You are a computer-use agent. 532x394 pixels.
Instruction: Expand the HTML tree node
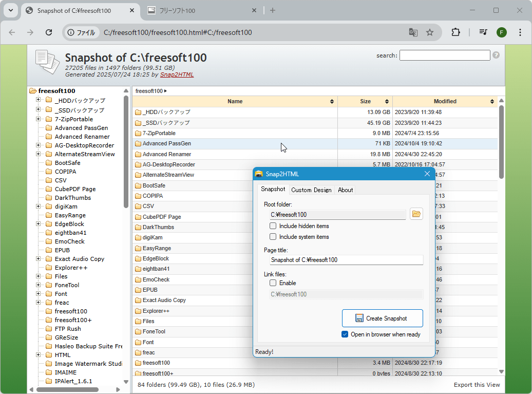click(39, 355)
